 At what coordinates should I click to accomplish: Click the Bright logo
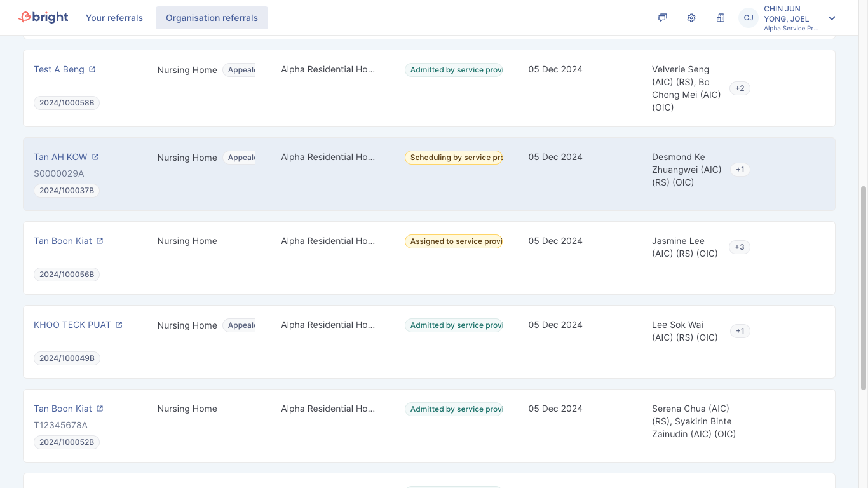(x=43, y=17)
